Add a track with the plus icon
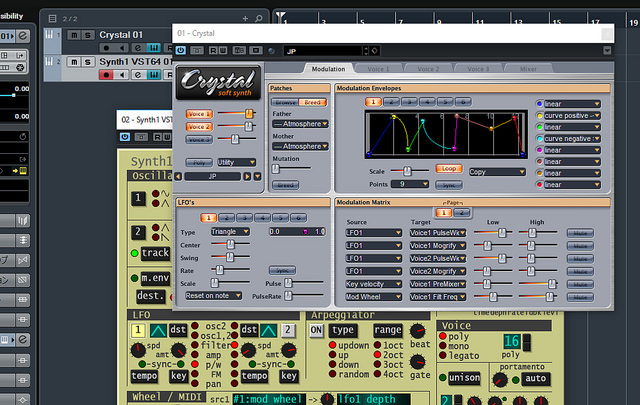 pos(245,18)
